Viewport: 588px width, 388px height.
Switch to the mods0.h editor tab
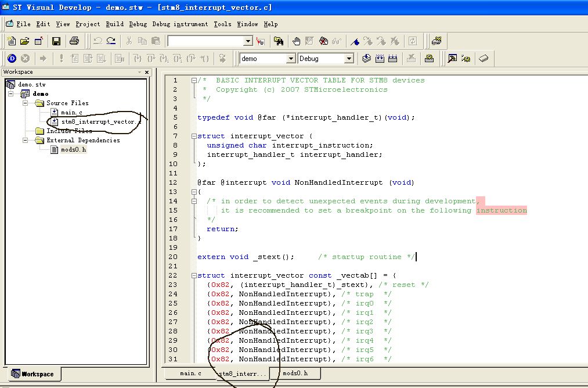[x=295, y=373]
